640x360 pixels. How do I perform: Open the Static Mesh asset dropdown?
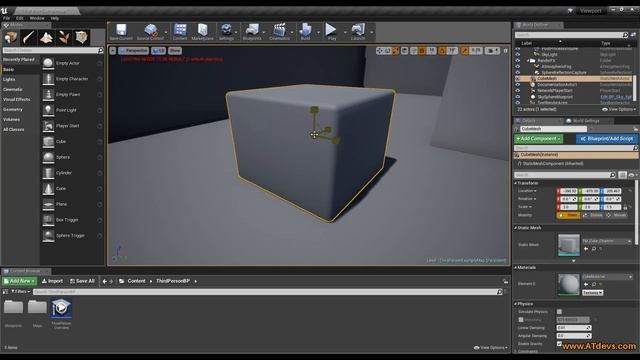click(x=607, y=241)
